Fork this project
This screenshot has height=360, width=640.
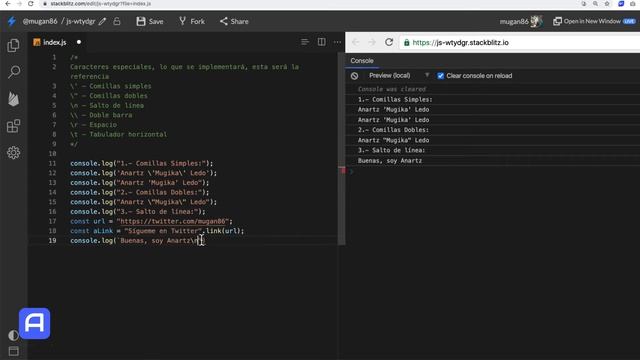192,21
